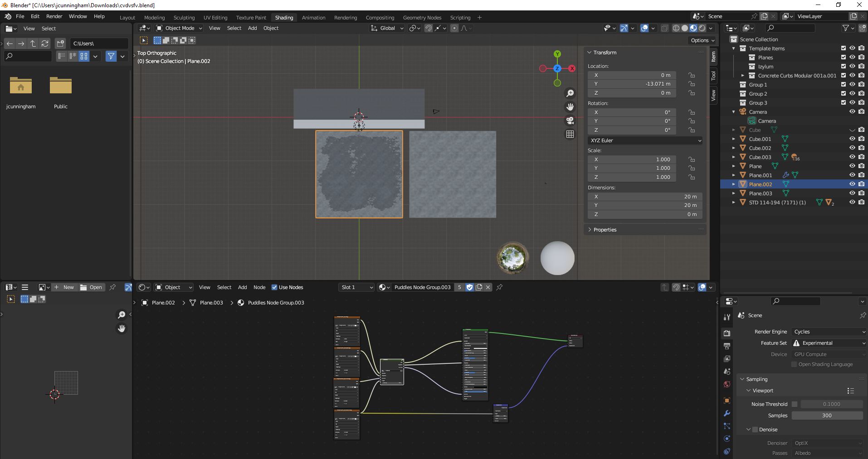The height and width of the screenshot is (459, 868).
Task: Hide Cube.001 with eye icon
Action: [852, 139]
